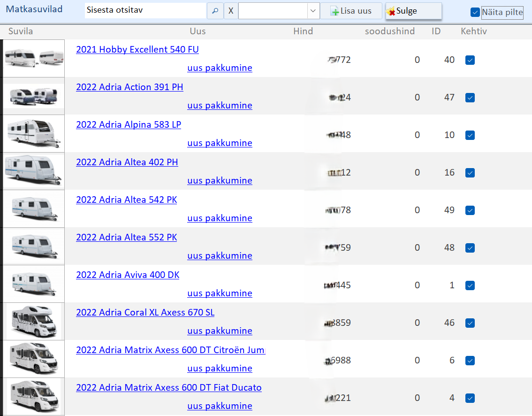Click the Adria Aviva 400 DK thumbnail
This screenshot has height=416, width=532.
tap(34, 284)
